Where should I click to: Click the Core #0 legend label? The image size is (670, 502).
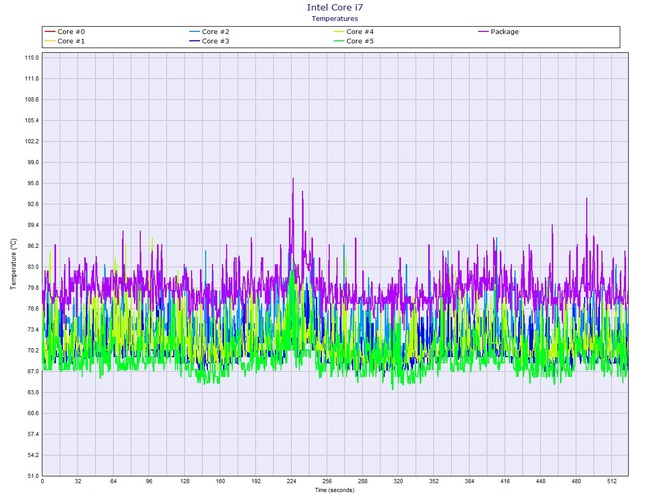point(71,32)
